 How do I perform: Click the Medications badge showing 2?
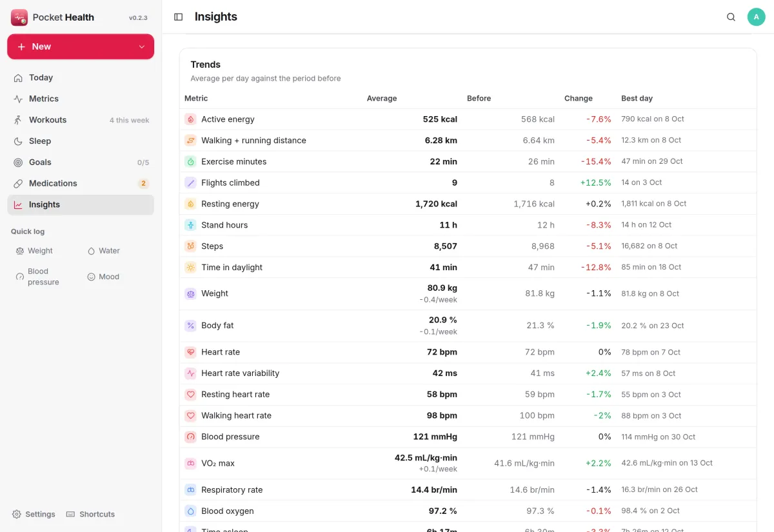coord(143,184)
